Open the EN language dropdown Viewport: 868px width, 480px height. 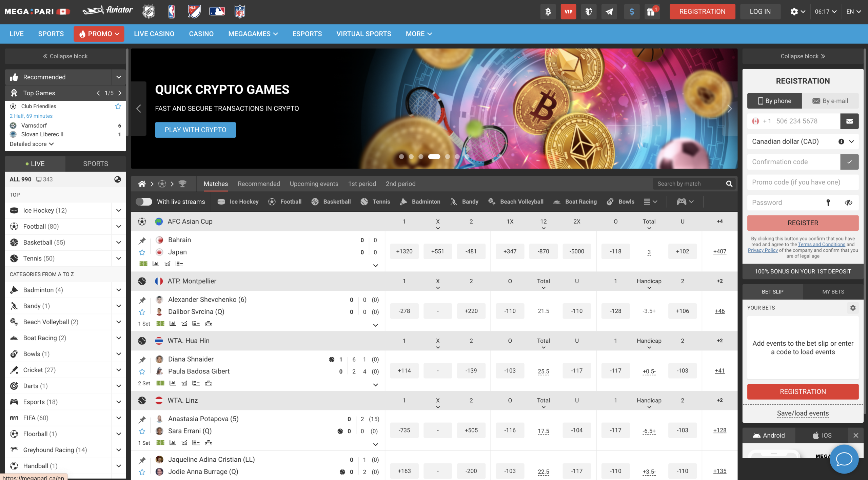[853, 12]
